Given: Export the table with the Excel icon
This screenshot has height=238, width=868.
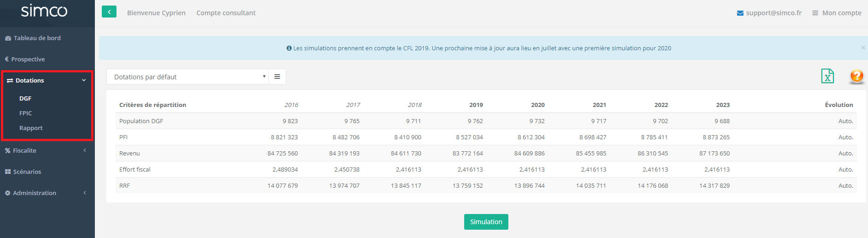Looking at the screenshot, I should [827, 76].
